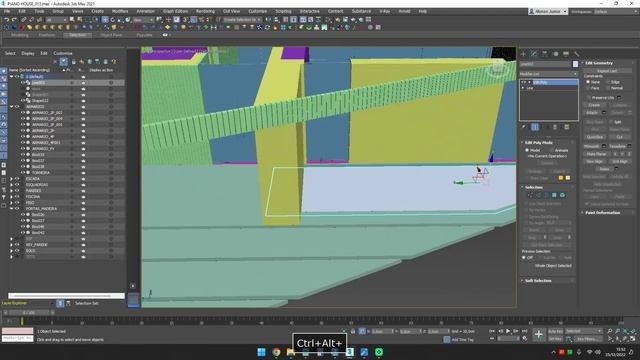Screen dimensions: 640x360
Task: Open the Hierarchy command panel tab
Action: tap(544, 54)
